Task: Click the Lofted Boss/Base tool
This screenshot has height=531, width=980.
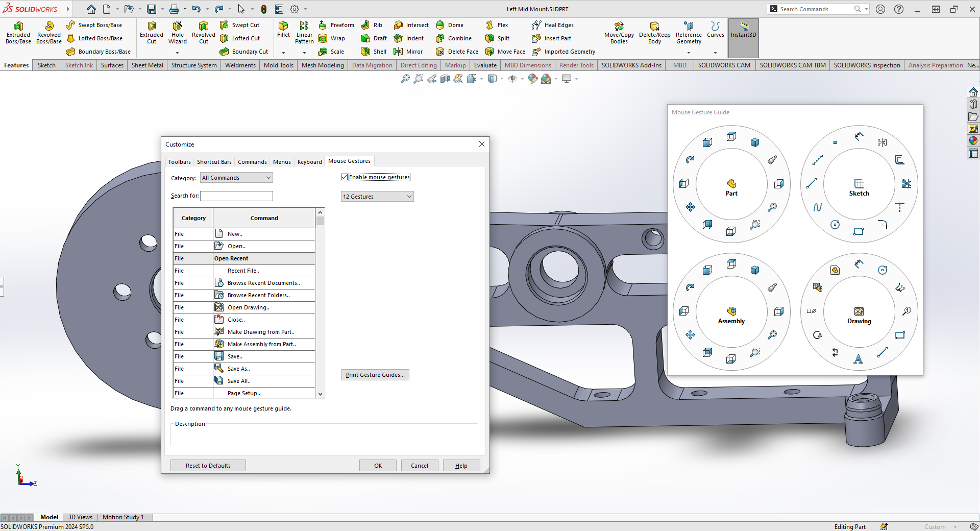Action: click(x=94, y=38)
